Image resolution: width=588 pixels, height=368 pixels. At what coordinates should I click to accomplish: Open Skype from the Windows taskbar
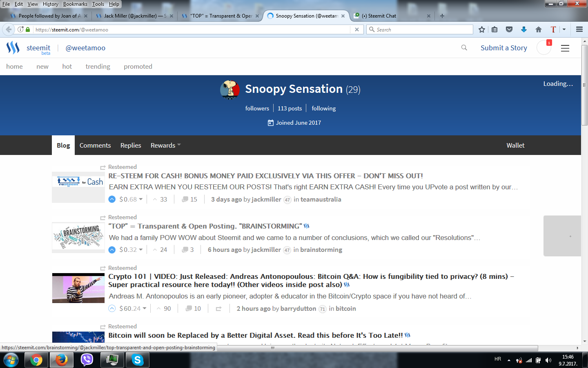tap(138, 360)
